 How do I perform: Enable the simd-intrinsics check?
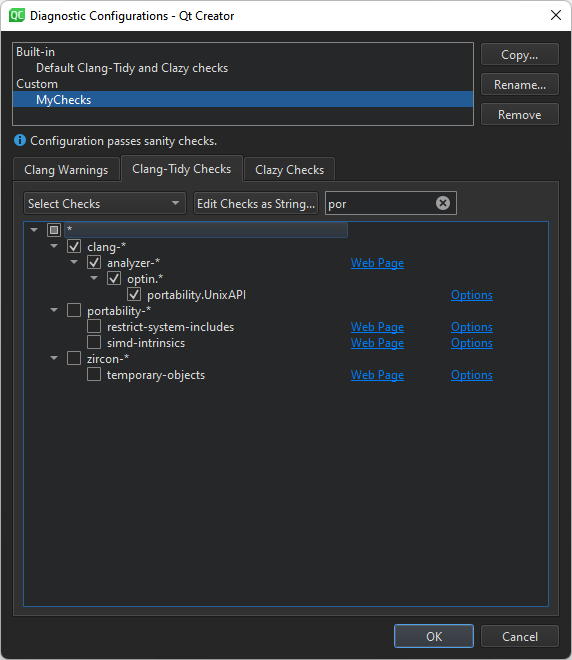click(x=94, y=343)
